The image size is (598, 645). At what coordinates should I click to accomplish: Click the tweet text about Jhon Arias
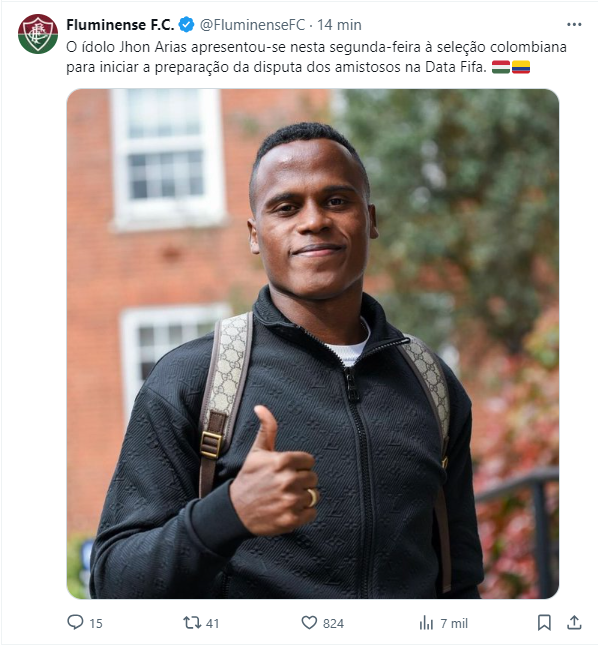(316, 57)
